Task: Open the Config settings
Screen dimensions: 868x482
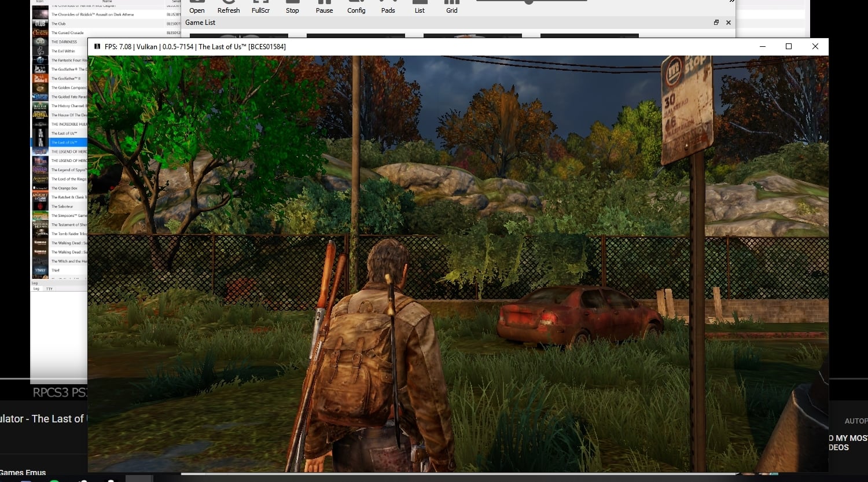Action: [x=356, y=7]
